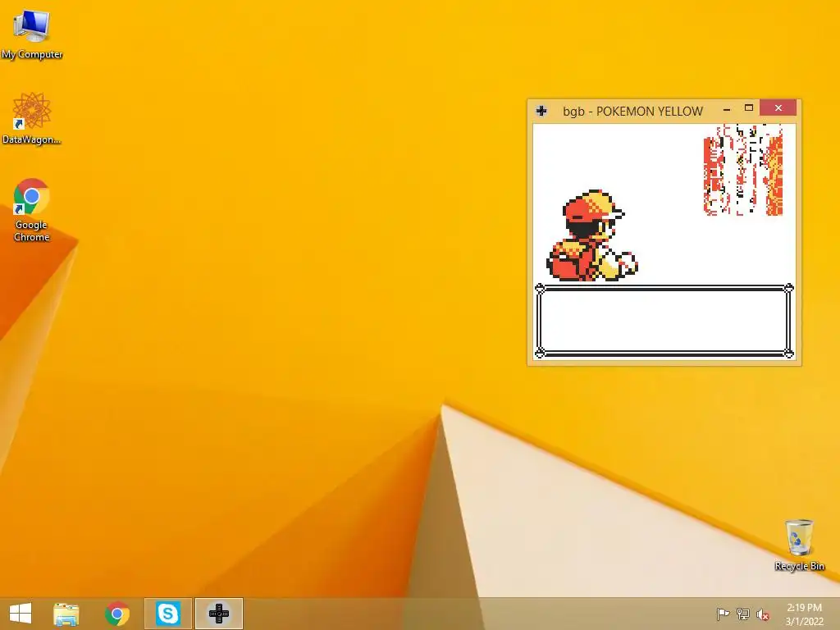The image size is (840, 630).
Task: Open Chrome from the taskbar
Action: tap(117, 614)
